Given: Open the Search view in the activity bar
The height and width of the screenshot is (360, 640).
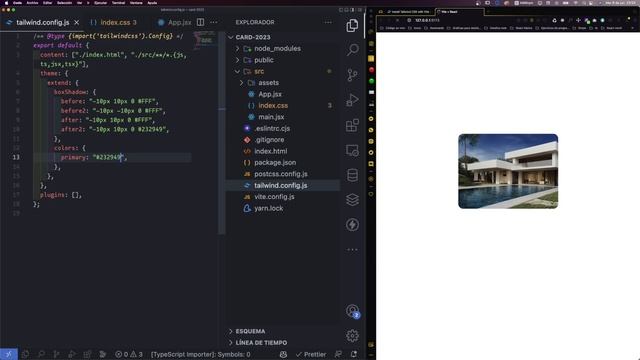Looking at the screenshot, I should point(352,50).
